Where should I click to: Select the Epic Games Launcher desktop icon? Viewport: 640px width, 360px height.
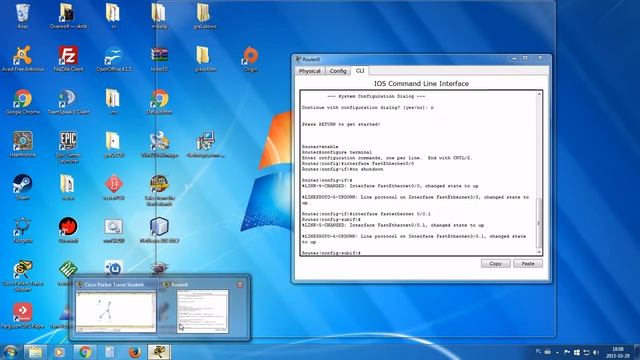point(68,147)
